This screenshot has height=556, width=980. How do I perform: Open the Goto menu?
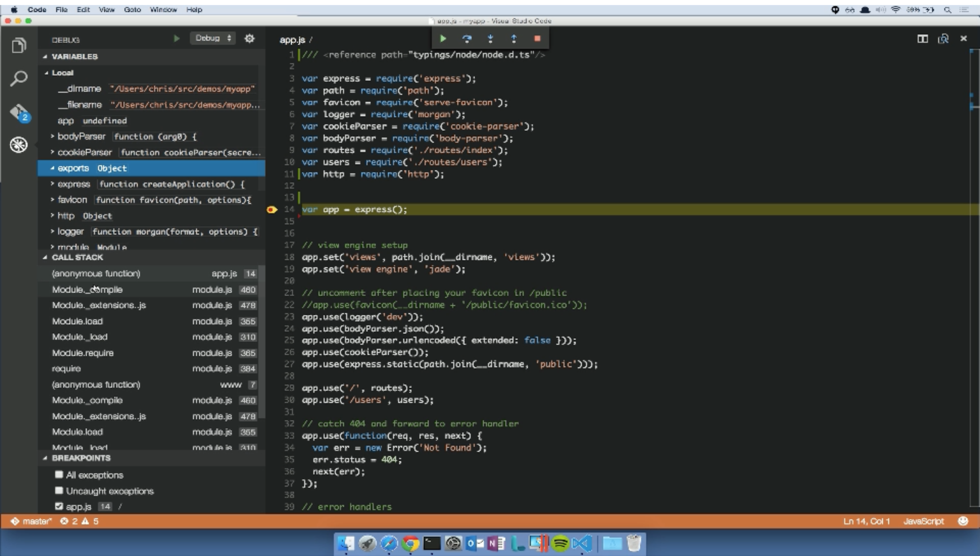point(132,10)
